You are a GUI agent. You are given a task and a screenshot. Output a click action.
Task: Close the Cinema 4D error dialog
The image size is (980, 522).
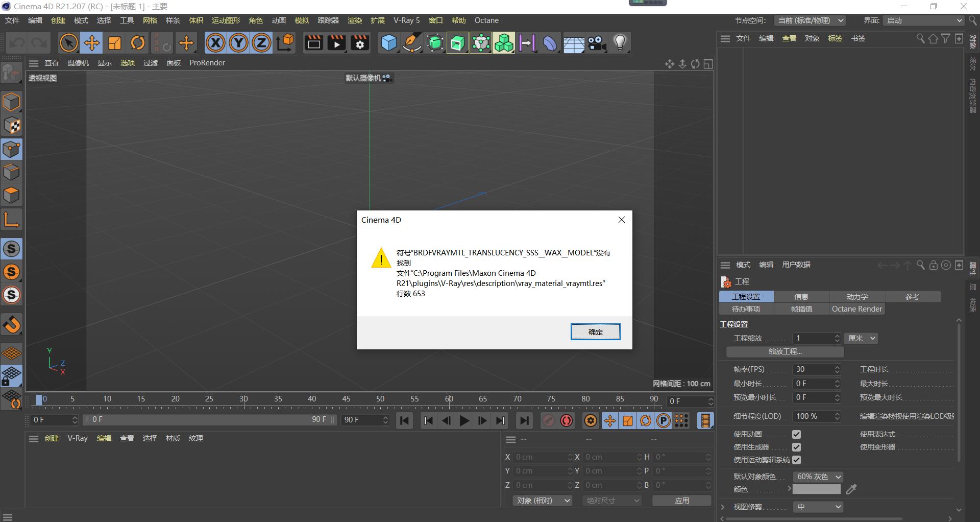point(621,220)
